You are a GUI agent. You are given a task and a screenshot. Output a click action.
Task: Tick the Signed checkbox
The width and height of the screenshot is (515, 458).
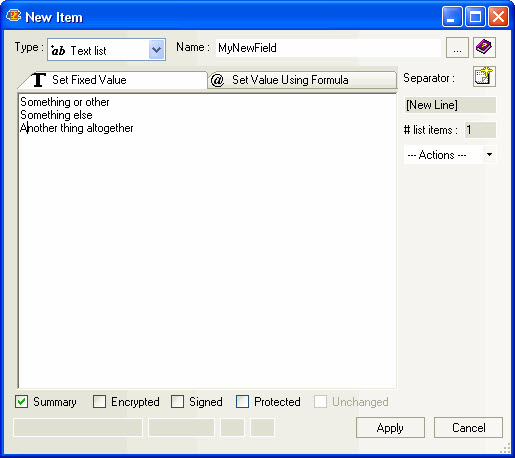tap(177, 401)
